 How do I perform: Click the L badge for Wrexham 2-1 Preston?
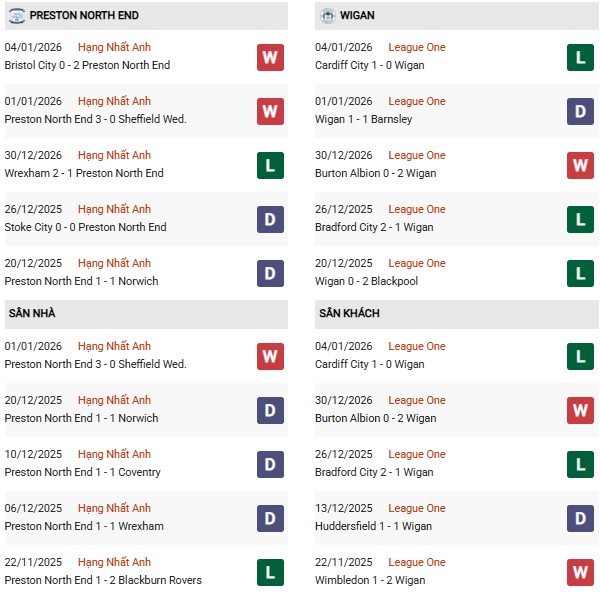[x=270, y=165]
